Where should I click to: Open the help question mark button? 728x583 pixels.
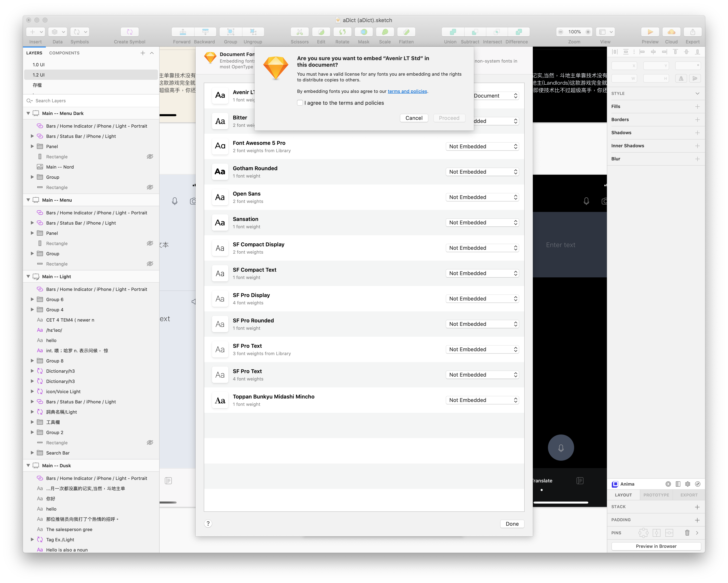(x=208, y=524)
